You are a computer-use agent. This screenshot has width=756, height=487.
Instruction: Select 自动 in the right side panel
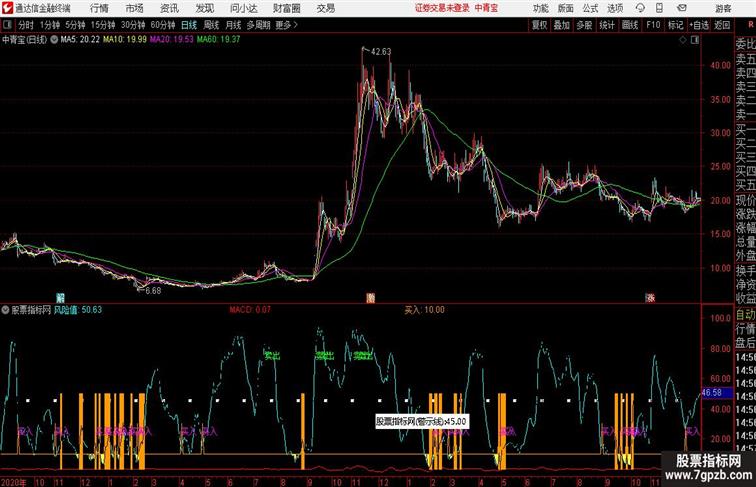[x=745, y=314]
